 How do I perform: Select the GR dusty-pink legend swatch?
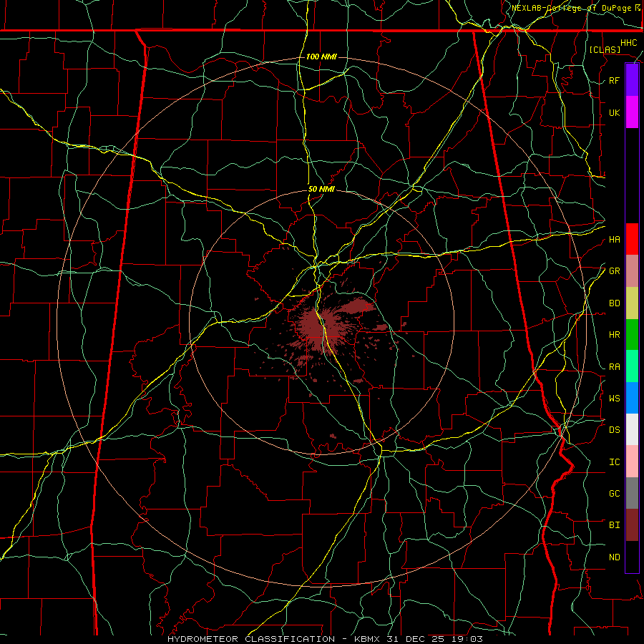coord(632,271)
